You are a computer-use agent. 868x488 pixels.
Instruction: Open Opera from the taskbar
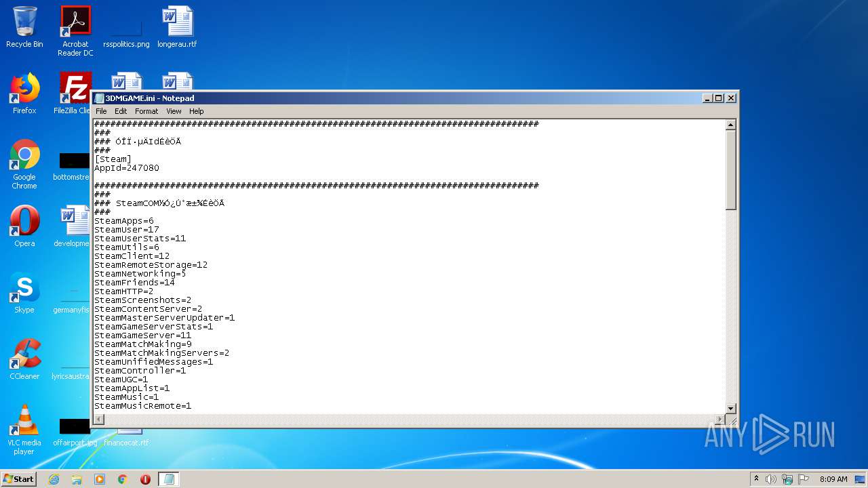[x=145, y=479]
